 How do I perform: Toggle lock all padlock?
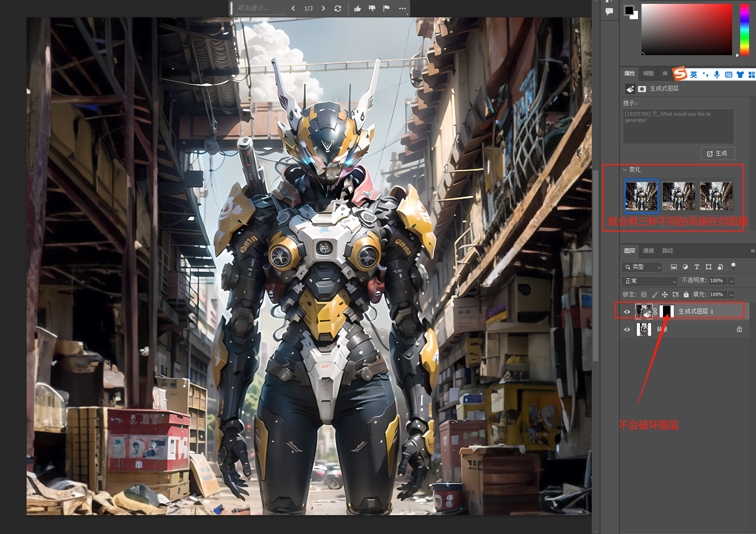686,295
